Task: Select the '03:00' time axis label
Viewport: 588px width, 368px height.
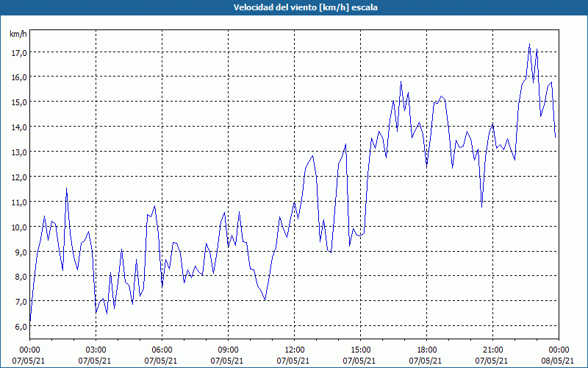Action: click(96, 350)
